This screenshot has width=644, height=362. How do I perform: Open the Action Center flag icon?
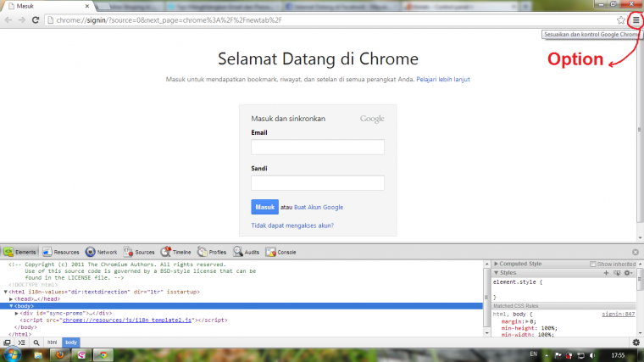point(558,355)
